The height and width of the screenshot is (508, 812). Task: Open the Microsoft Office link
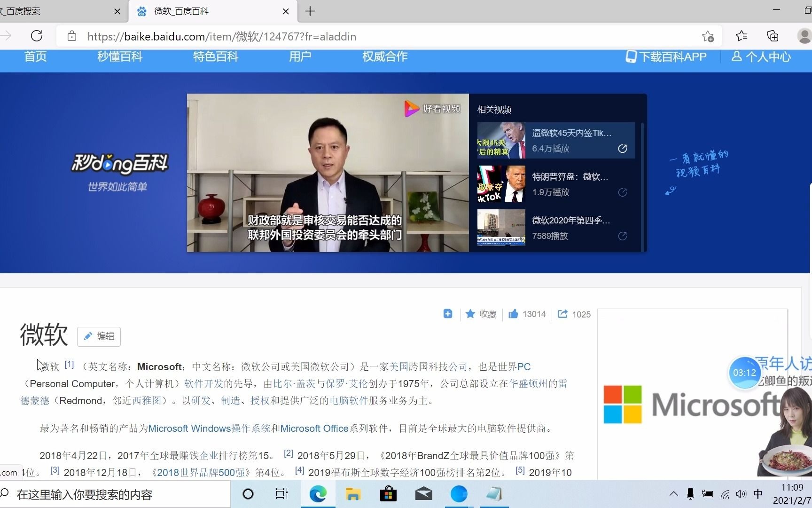click(314, 429)
